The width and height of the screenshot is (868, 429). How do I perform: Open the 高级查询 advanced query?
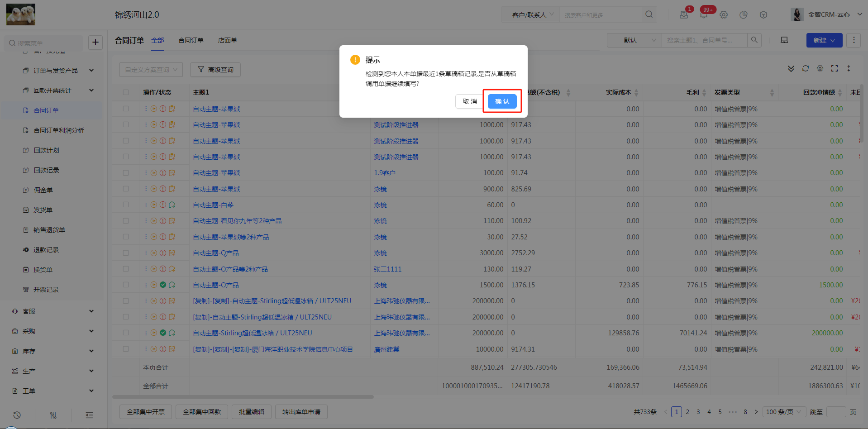pos(215,70)
